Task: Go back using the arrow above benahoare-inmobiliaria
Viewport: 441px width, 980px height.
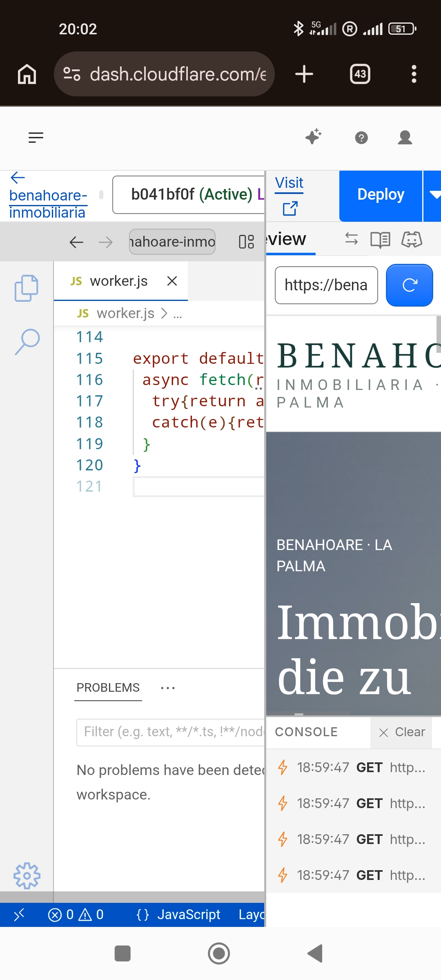Action: 18,178
